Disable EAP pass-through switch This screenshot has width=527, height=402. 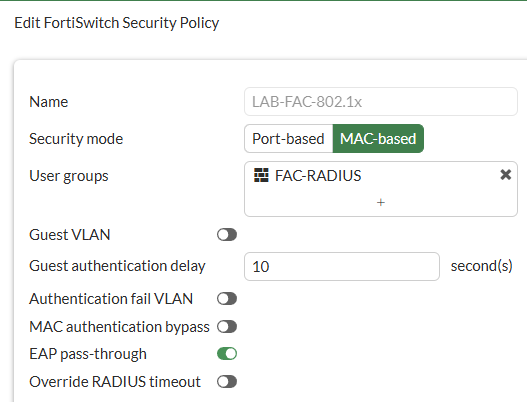coord(227,354)
